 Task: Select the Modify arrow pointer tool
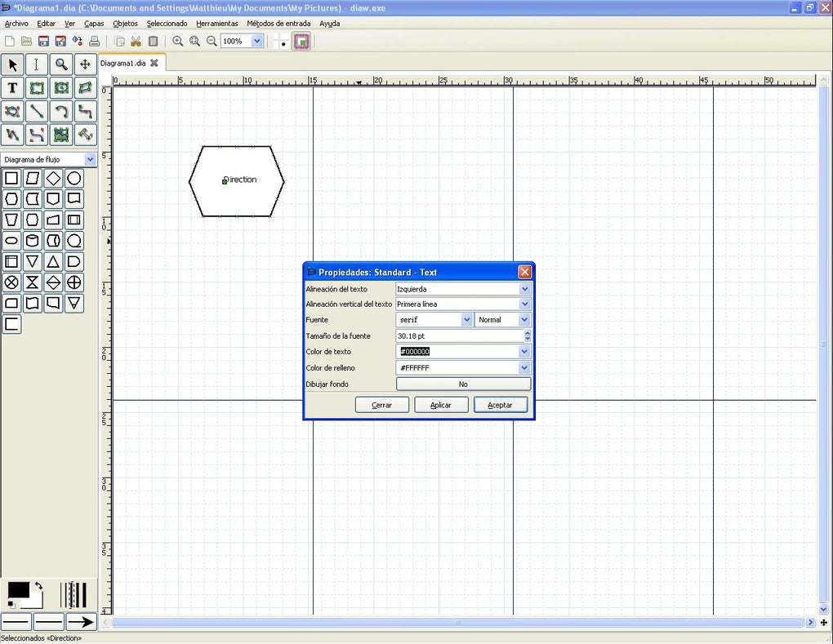pyautogui.click(x=13, y=64)
